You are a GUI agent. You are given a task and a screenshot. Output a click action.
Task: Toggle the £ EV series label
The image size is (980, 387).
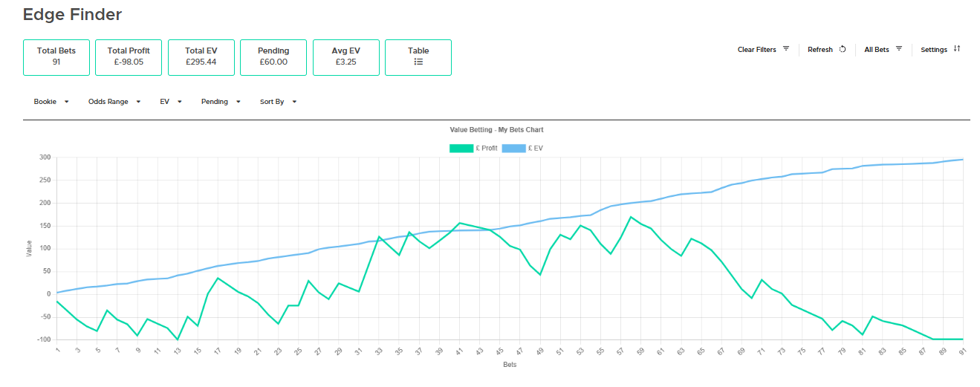click(535, 149)
